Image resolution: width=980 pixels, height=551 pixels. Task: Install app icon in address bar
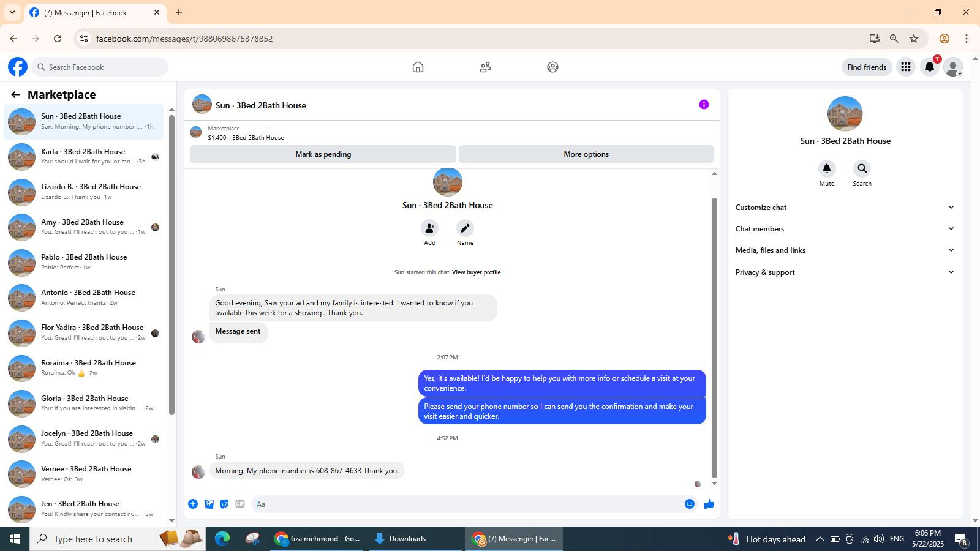click(x=874, y=39)
